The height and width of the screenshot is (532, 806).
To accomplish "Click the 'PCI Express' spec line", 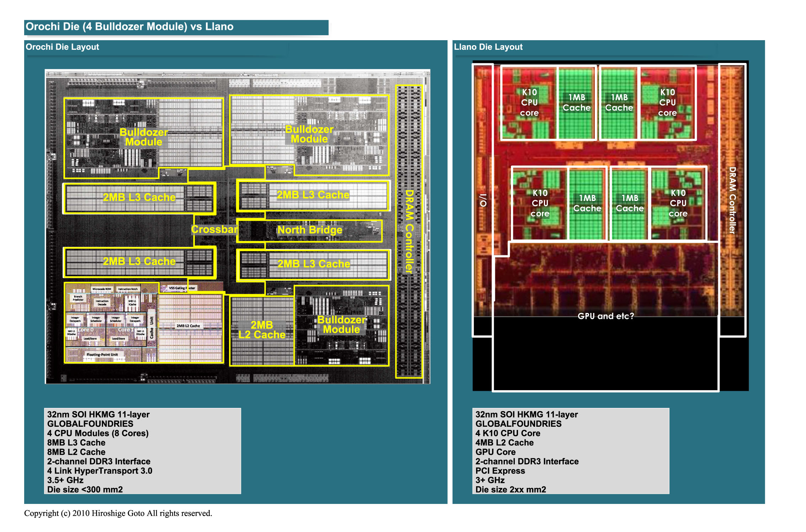I will pyautogui.click(x=500, y=471).
